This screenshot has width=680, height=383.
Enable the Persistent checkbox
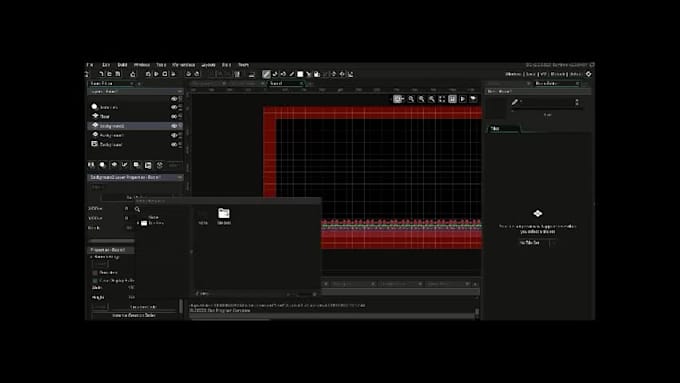[95, 273]
